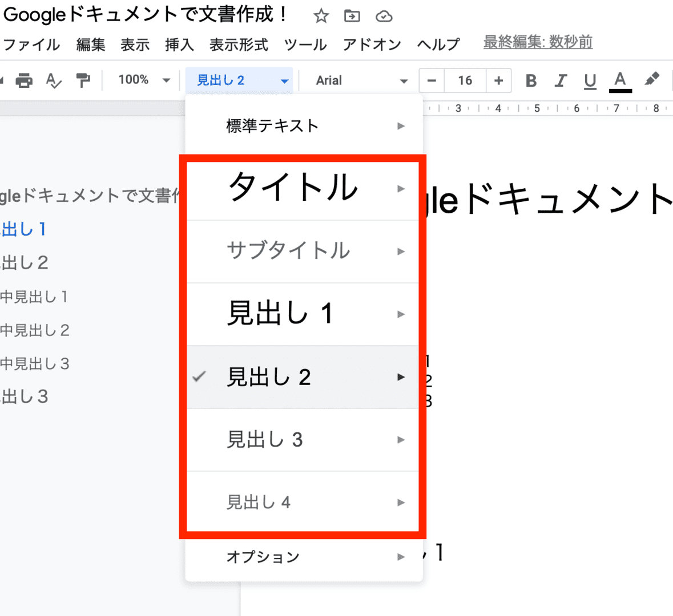Screen dimensions: 673x616
Task: Select the paint format roller
Action: tap(83, 80)
